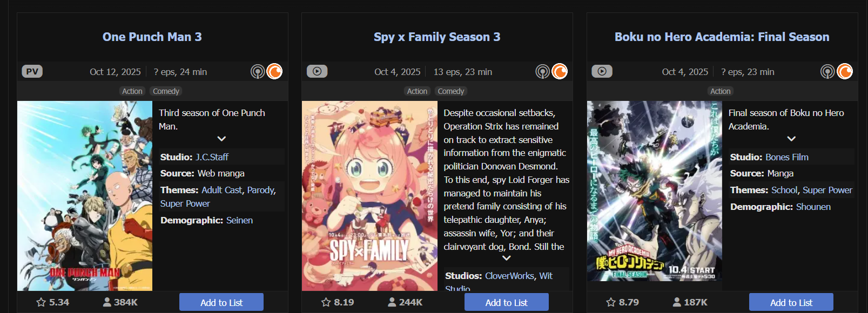The image size is (868, 313).
Task: Open broadcast icon on Boku no Hero Academia
Action: tap(827, 71)
